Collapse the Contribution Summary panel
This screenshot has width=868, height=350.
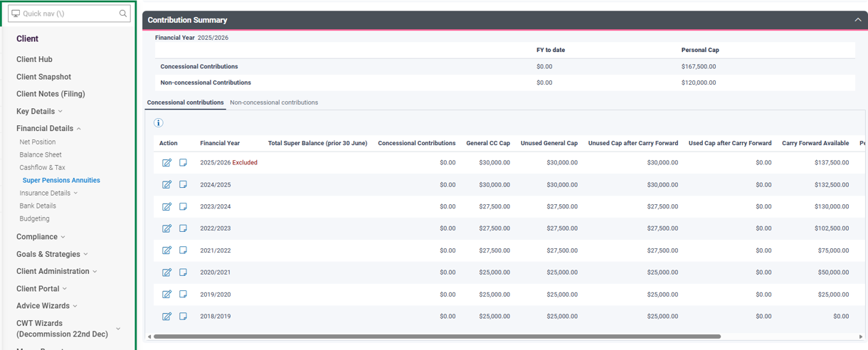click(857, 20)
